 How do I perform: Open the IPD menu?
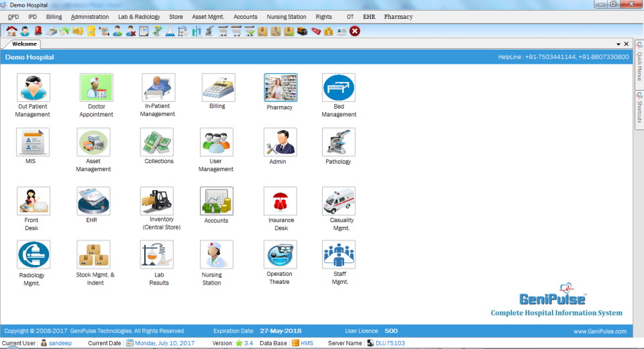(x=32, y=17)
